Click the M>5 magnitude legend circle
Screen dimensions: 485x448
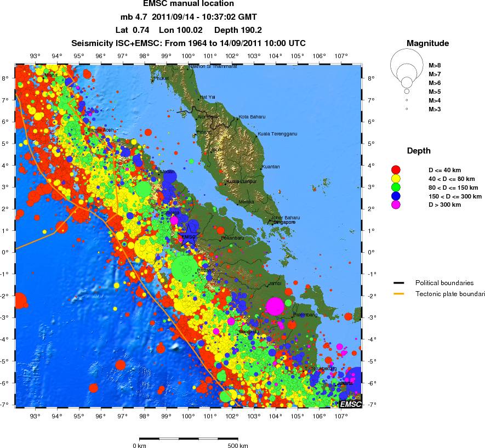(x=407, y=91)
